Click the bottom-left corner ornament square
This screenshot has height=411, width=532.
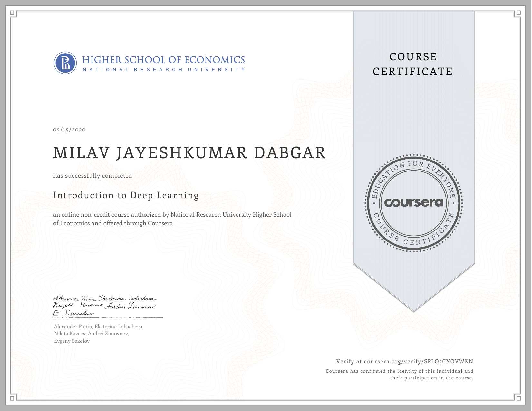coord(12,398)
